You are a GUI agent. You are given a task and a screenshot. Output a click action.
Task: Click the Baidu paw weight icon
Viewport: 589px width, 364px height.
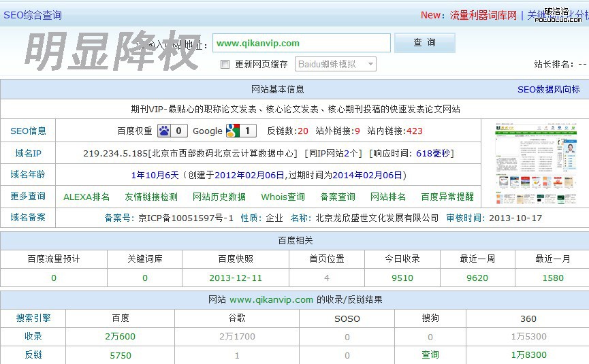[x=172, y=131]
